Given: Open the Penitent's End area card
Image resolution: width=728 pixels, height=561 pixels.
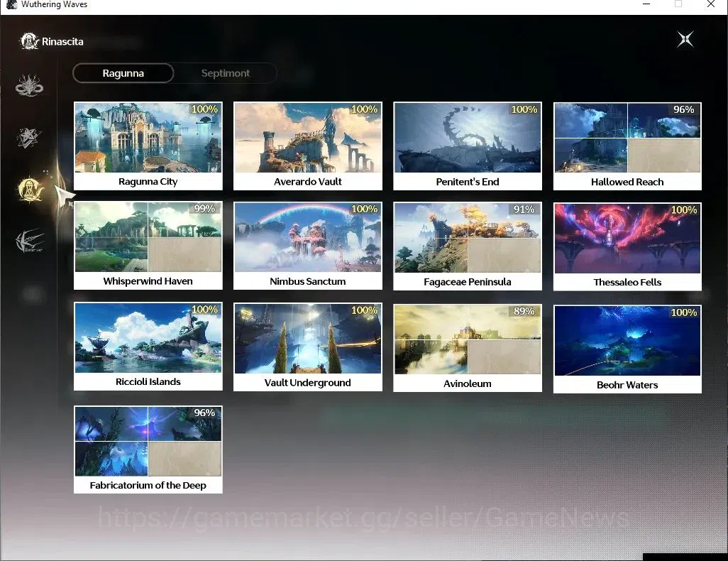Looking at the screenshot, I should point(468,146).
